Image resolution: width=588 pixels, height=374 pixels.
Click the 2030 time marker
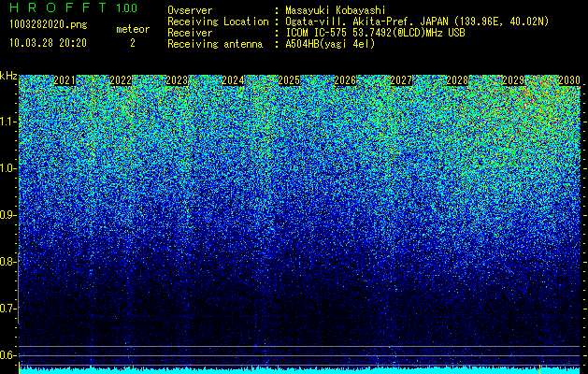569,80
